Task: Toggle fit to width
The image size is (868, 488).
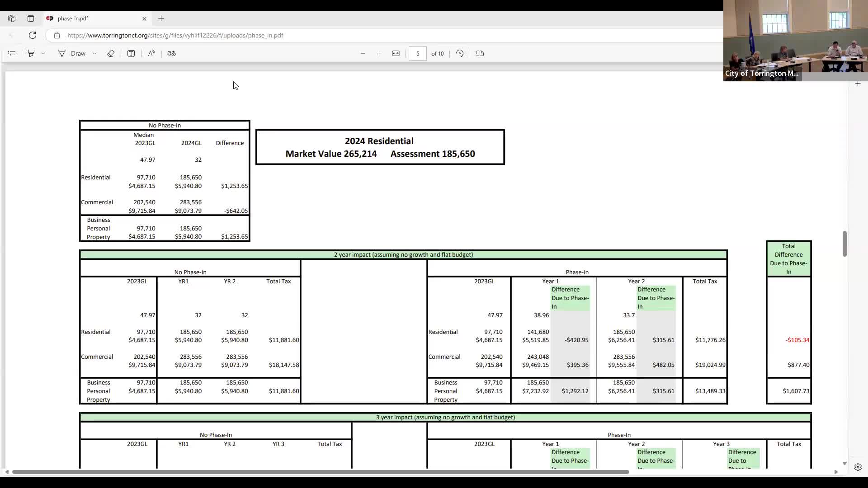Action: (x=396, y=53)
